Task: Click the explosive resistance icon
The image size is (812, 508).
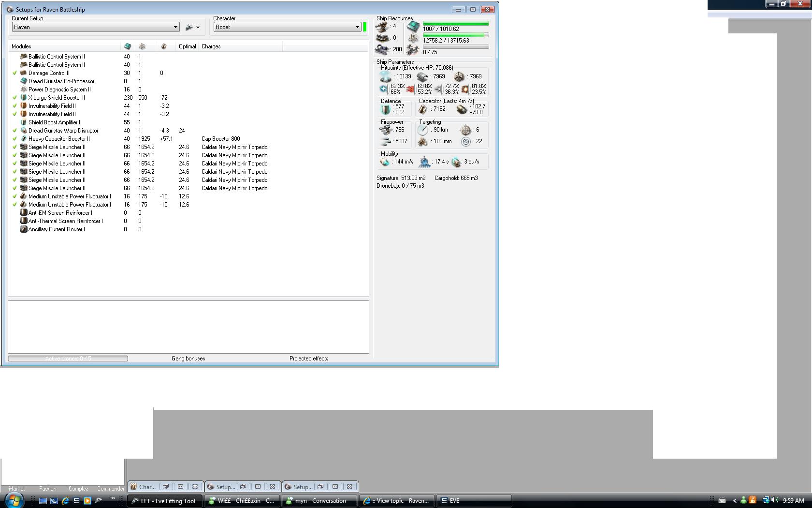Action: tap(465, 89)
